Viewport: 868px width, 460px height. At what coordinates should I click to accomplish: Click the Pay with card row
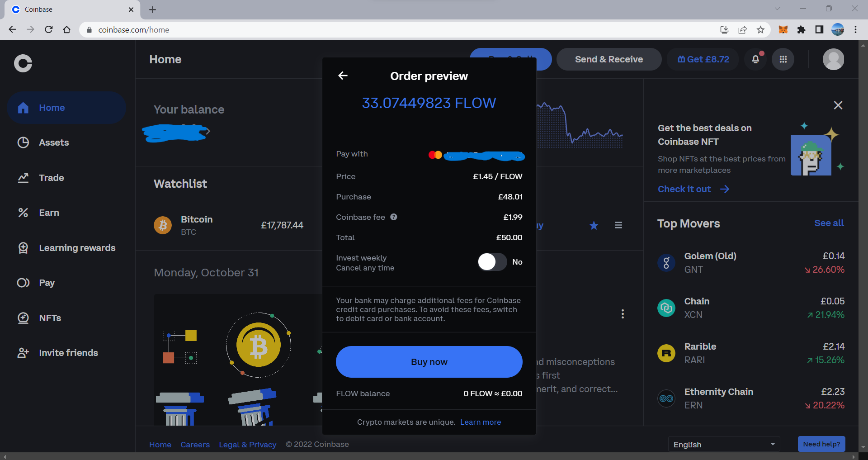click(x=429, y=154)
